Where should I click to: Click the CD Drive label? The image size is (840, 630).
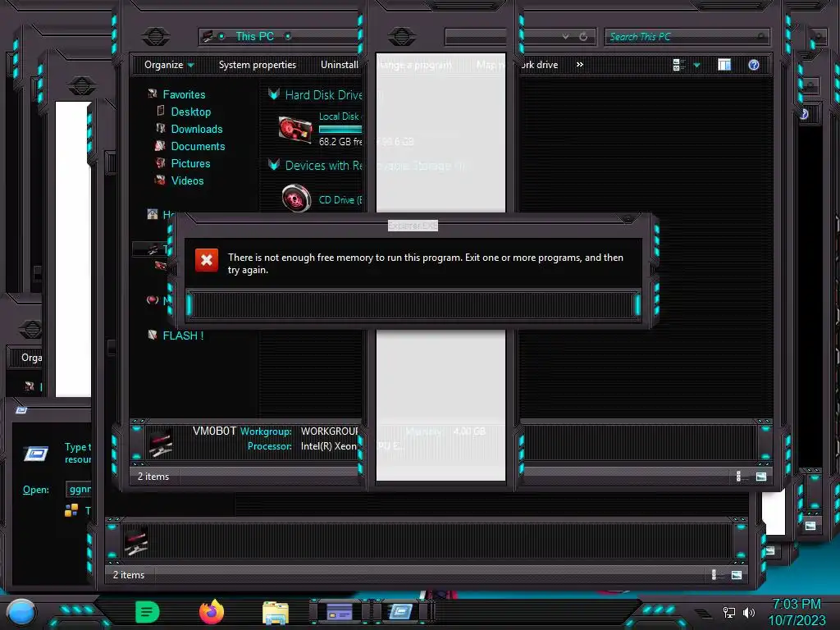click(x=340, y=200)
